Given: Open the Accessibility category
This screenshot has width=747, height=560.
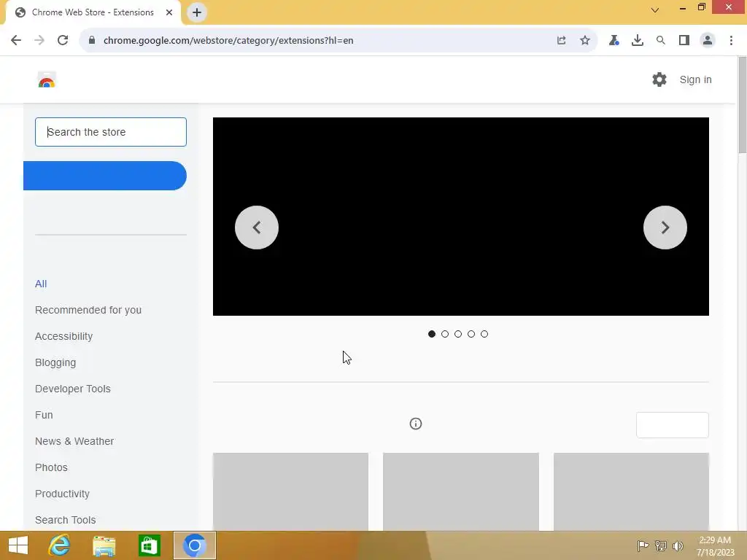Looking at the screenshot, I should tap(64, 336).
